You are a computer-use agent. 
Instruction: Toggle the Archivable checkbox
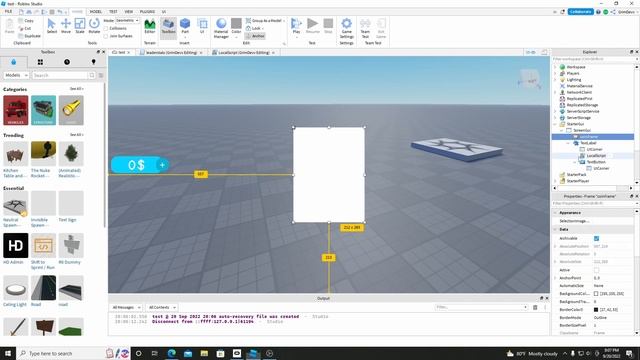596,238
